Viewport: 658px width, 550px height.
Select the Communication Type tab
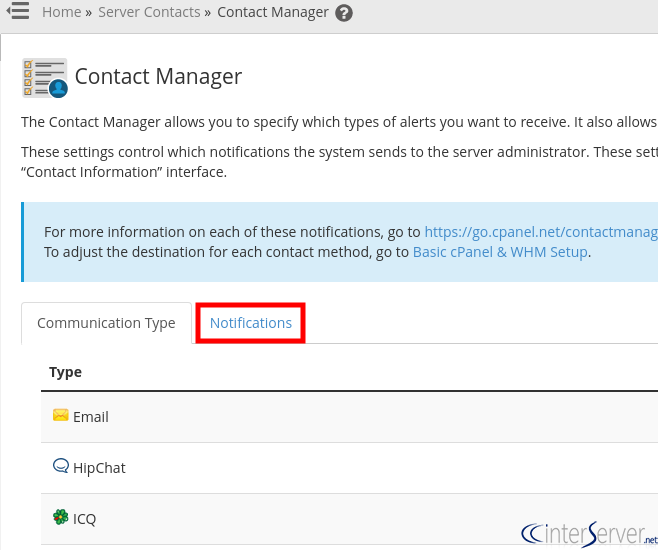[106, 323]
